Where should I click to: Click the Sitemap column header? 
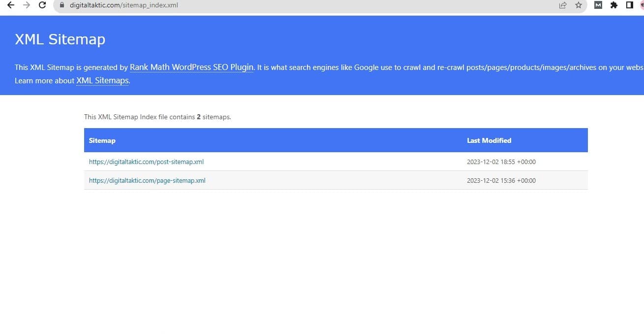[x=102, y=140]
